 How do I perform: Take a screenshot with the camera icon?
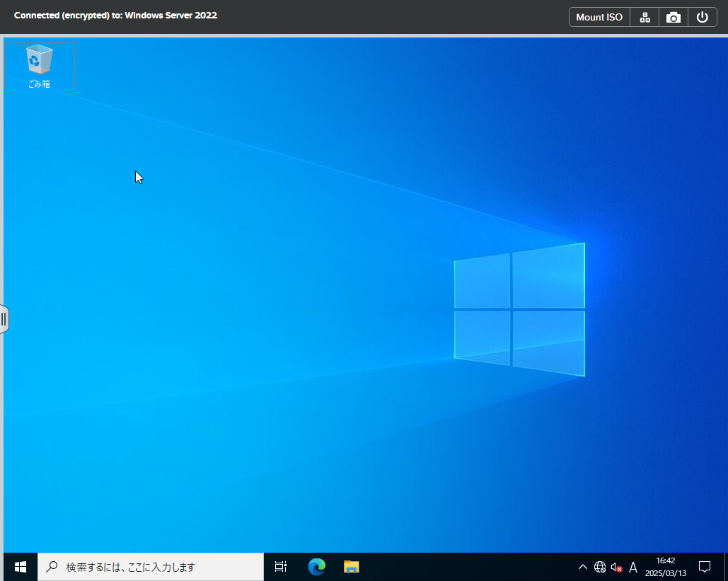tap(674, 17)
